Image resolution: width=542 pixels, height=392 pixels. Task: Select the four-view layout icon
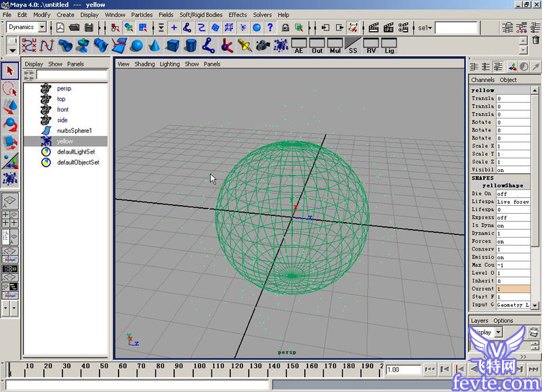click(x=9, y=219)
